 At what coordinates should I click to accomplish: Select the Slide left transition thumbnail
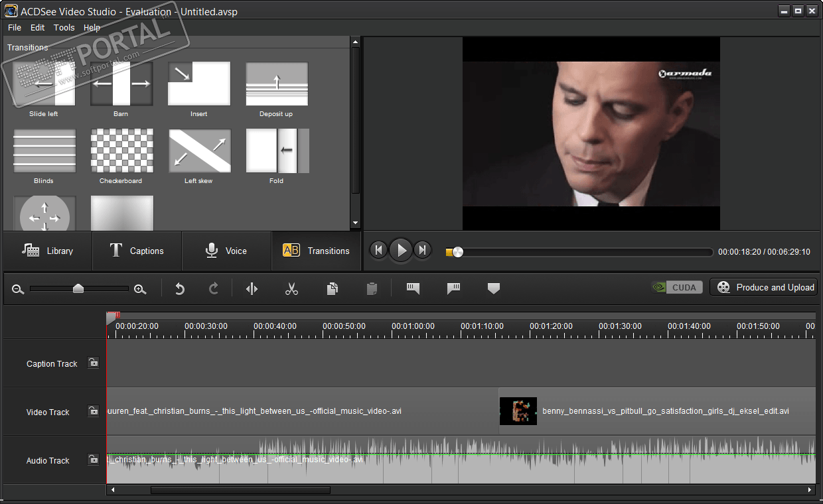coord(44,84)
